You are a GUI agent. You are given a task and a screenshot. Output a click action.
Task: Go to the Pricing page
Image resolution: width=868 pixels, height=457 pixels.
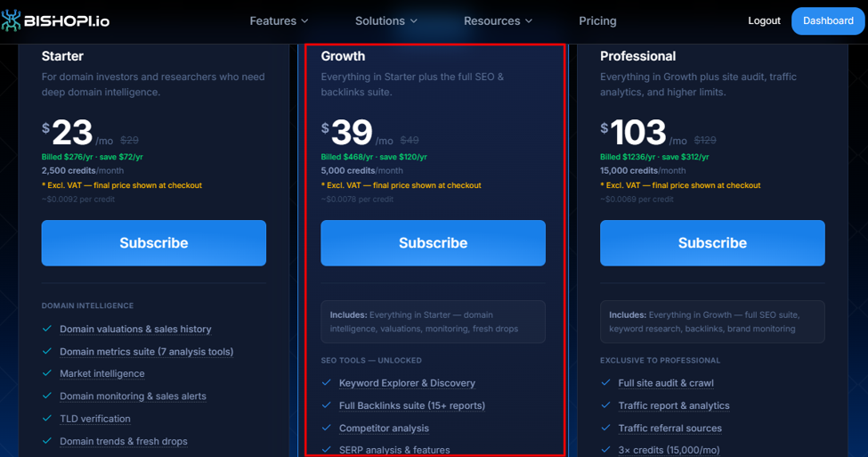(x=597, y=21)
